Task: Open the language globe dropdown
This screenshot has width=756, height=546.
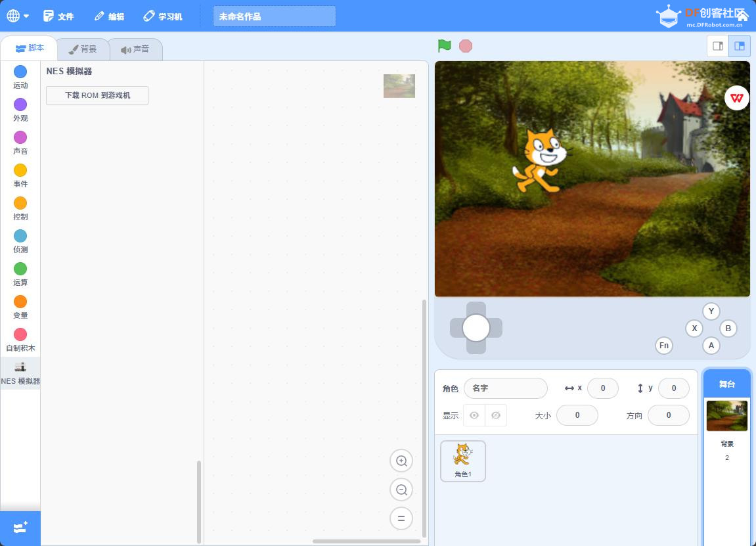Action: tap(17, 16)
